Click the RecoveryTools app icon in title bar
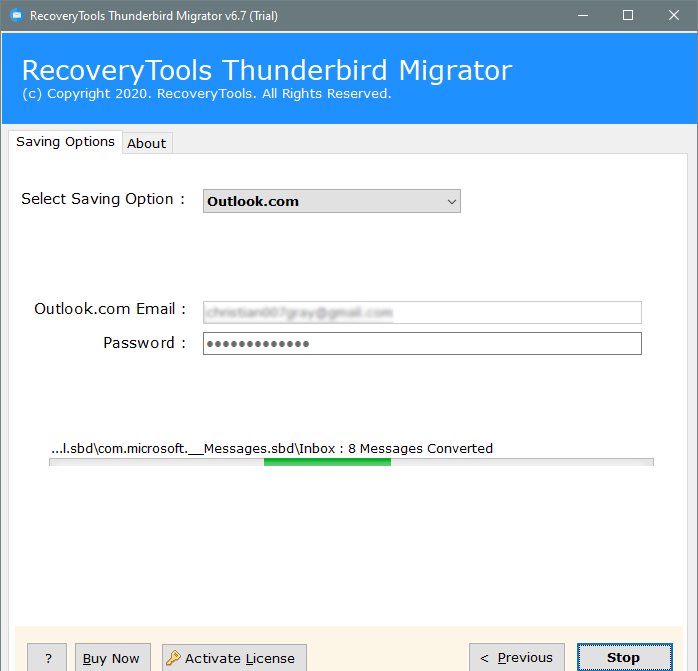698x671 pixels. tap(17, 16)
